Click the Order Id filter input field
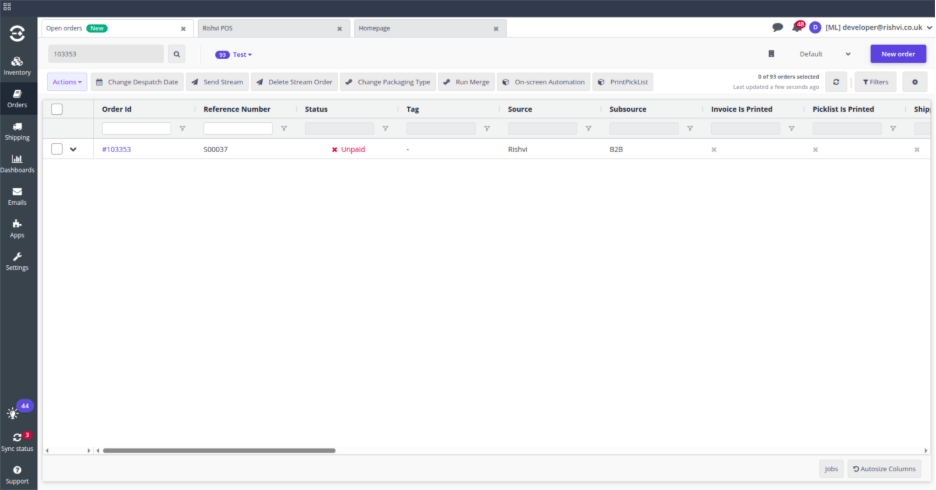The width and height of the screenshot is (936, 490). point(137,128)
